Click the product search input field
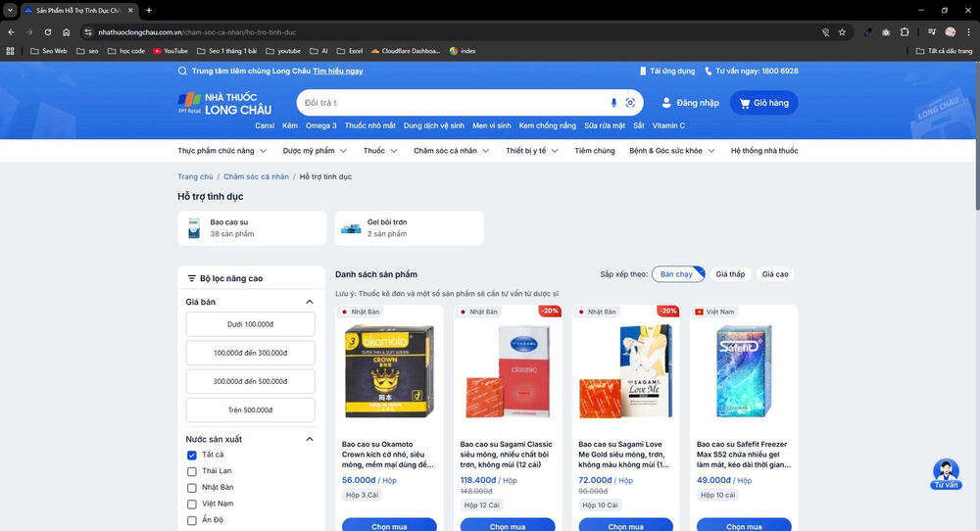980x531 pixels. pyautogui.click(x=451, y=103)
